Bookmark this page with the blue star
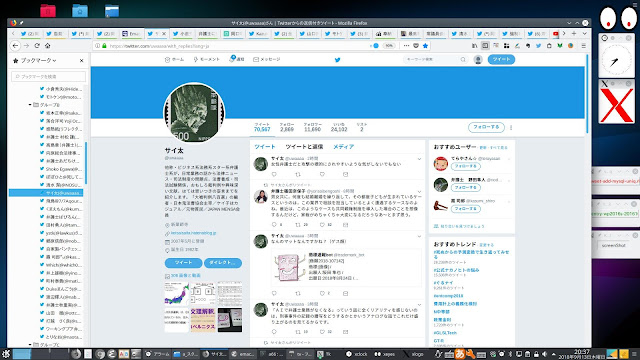This screenshot has height=360, width=640. point(425,46)
